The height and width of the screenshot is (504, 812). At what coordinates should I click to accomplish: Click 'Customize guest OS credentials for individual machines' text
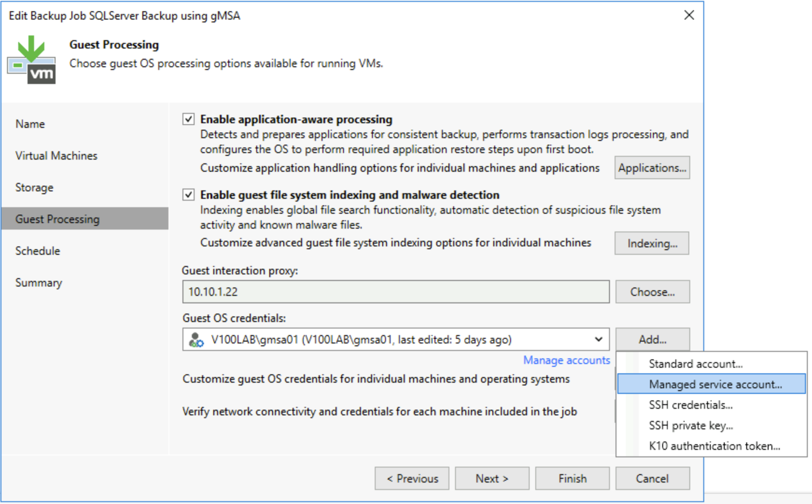(x=376, y=379)
